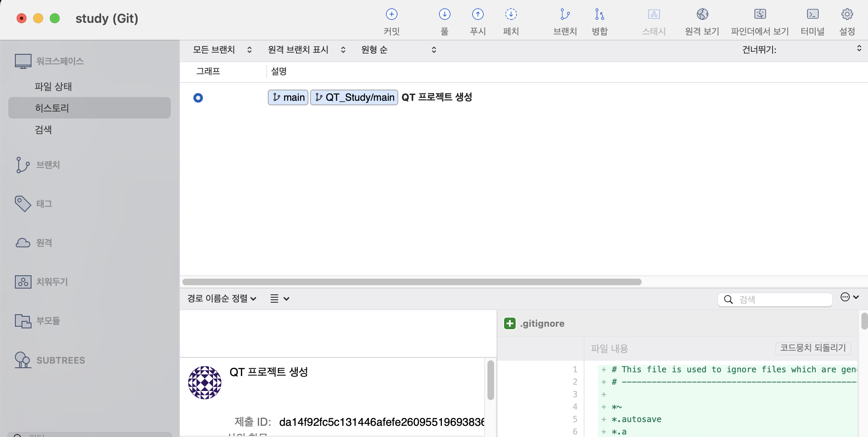Select the Workspace (워크스페이스) monitor icon
The image size is (868, 437).
23,61
